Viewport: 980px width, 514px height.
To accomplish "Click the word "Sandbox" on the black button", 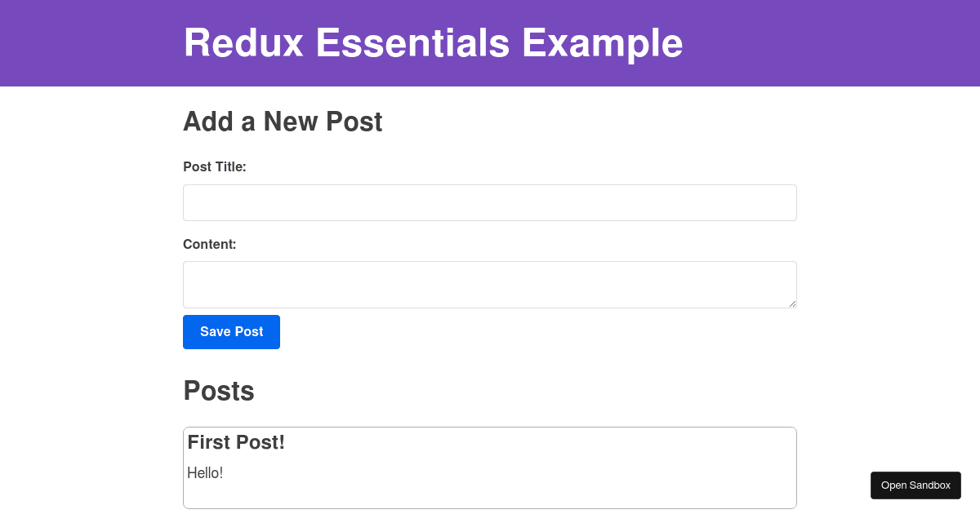I will (x=929, y=485).
